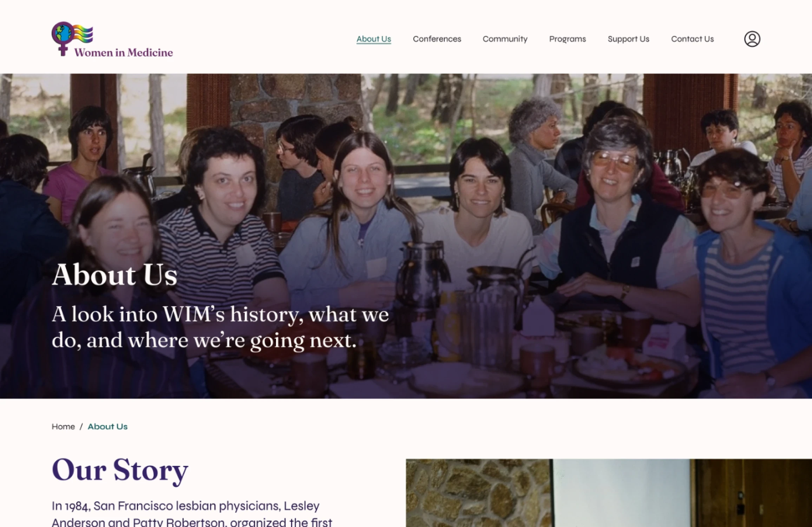Open the user account profile icon
This screenshot has width=812, height=527.
(752, 39)
